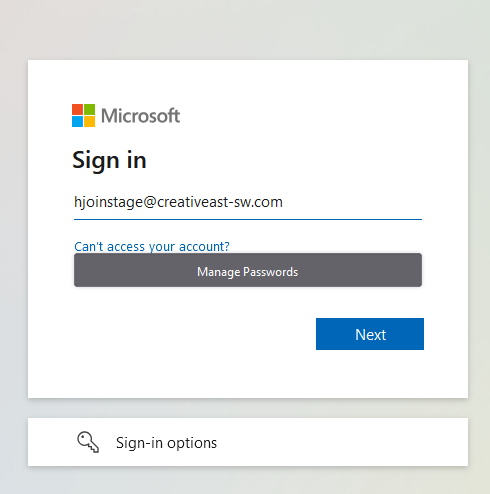Open the "Can't access your account?" link
490x494 pixels.
tap(152, 247)
